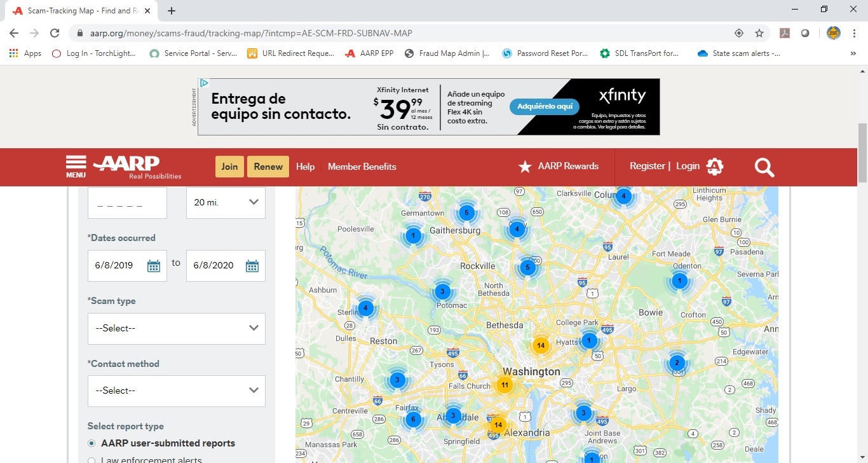Open the site search magnifier icon
Screen dimensions: 868x463
point(764,167)
